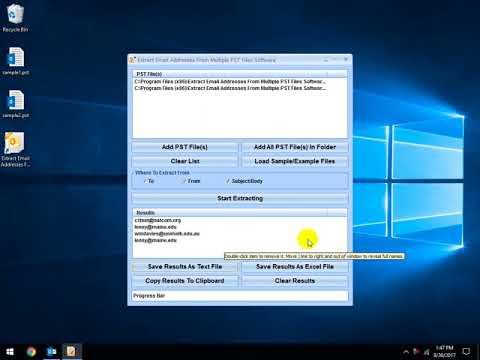Image resolution: width=480 pixels, height=360 pixels.
Task: Switch to the extractor app taskbar icon
Action: 71,352
